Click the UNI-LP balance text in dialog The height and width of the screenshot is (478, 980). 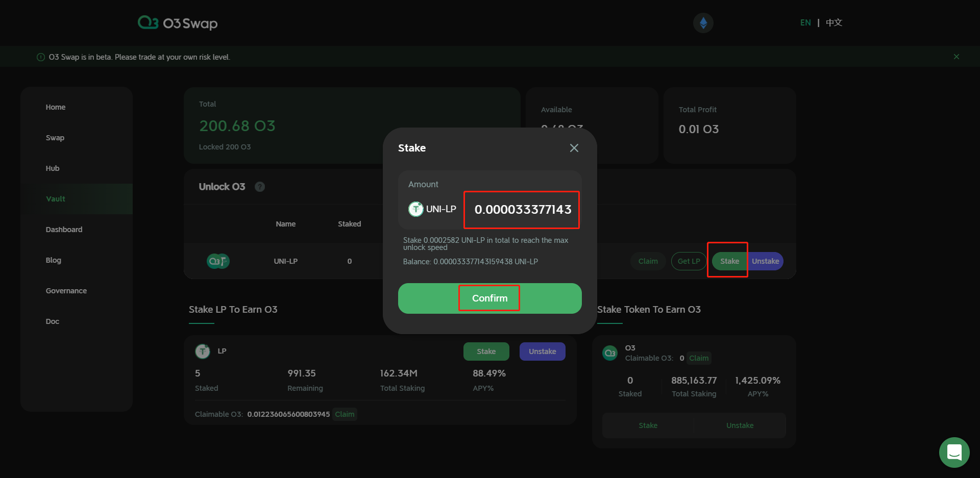pyautogui.click(x=471, y=262)
